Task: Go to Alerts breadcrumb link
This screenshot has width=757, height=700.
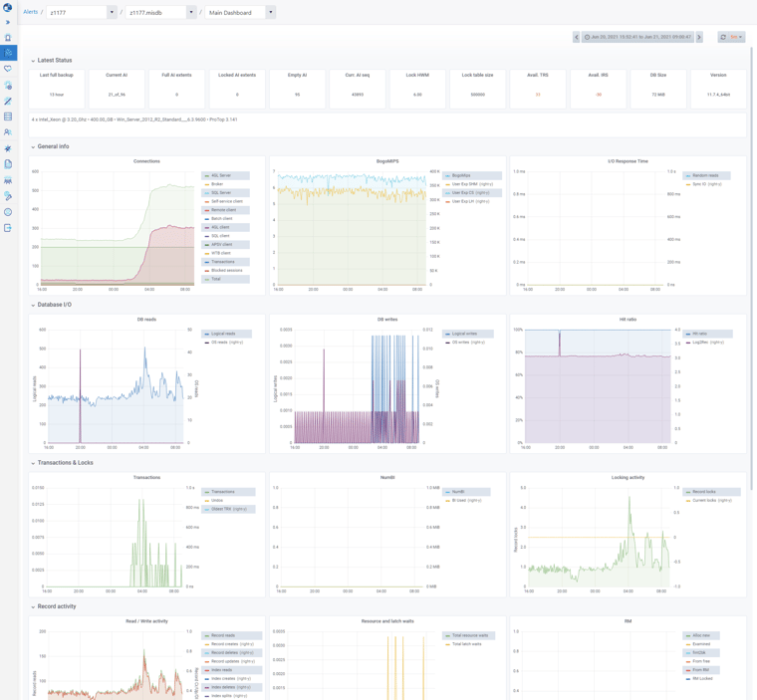Action: coord(31,12)
